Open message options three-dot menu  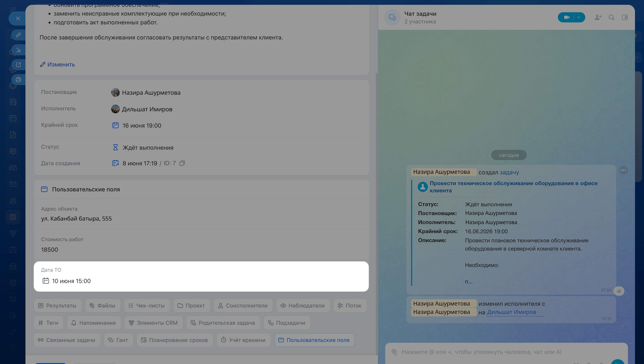pyautogui.click(x=624, y=170)
